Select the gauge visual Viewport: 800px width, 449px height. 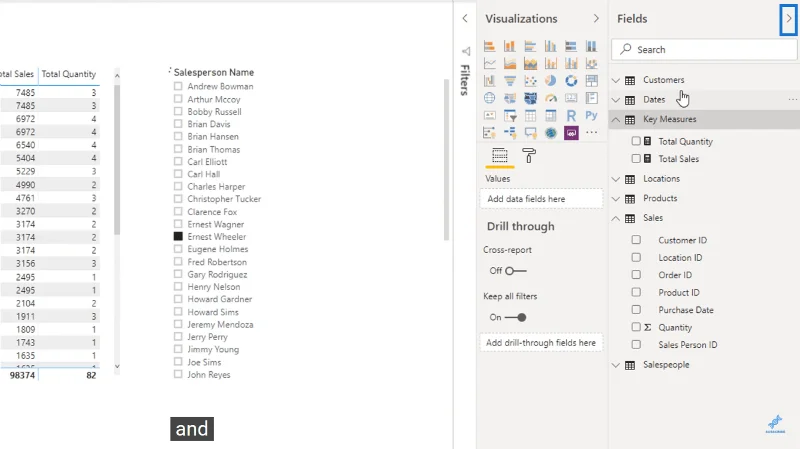click(551, 98)
